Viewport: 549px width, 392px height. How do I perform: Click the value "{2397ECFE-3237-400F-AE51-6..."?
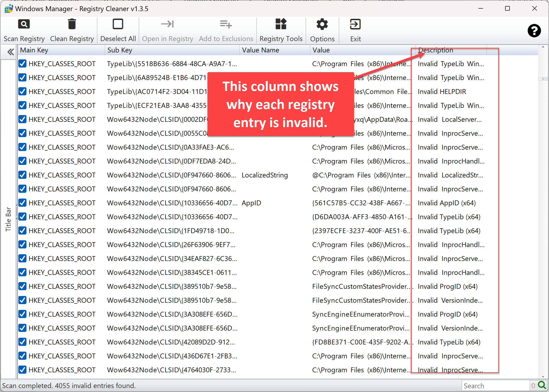coord(361,231)
